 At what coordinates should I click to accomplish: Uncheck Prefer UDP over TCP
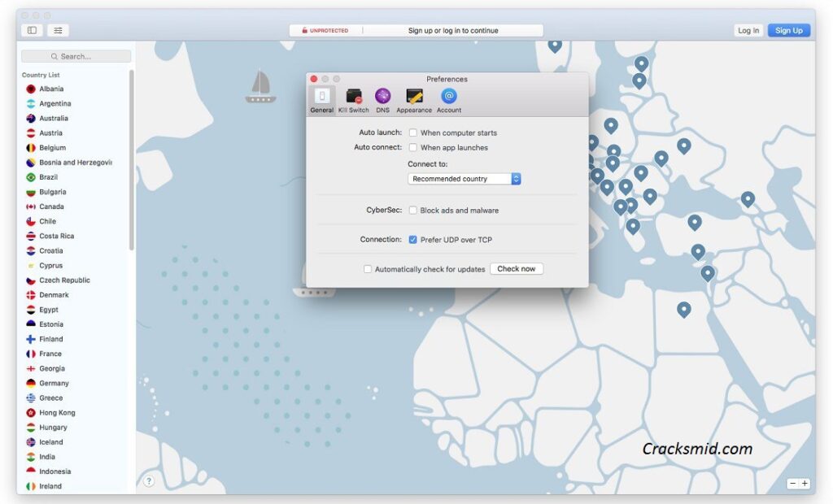point(412,240)
